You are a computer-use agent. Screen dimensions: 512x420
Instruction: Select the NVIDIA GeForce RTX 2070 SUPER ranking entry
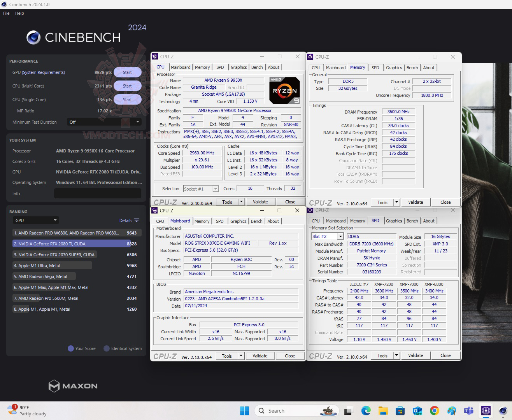tap(54, 254)
